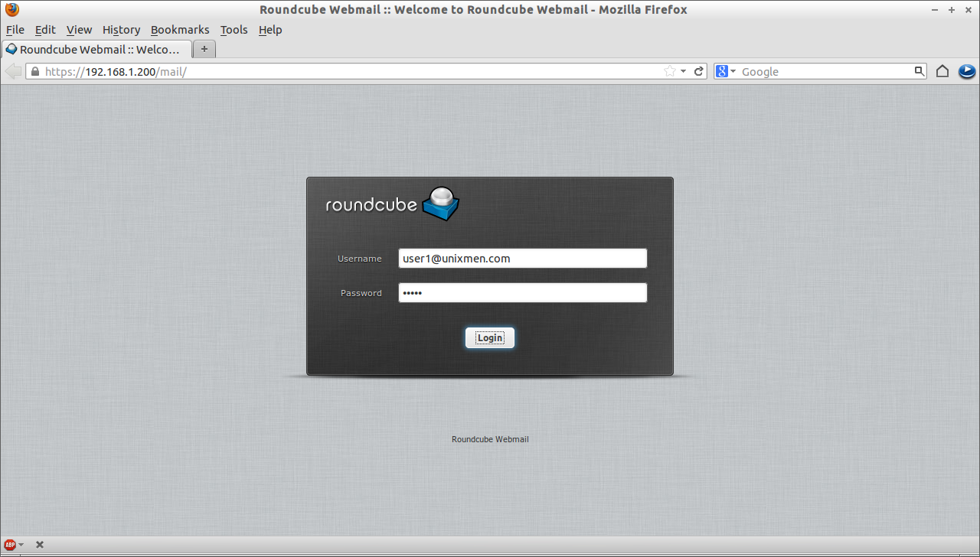
Task: Open the View menu
Action: [79, 30]
